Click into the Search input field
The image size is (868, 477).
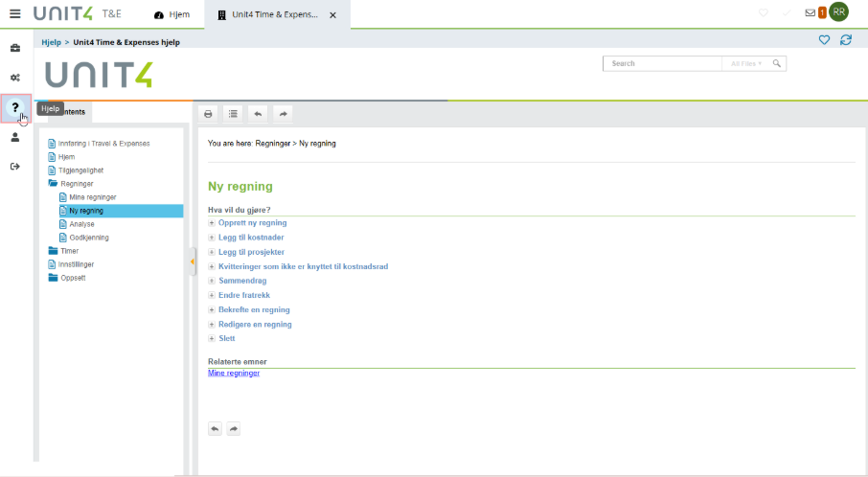tap(663, 63)
